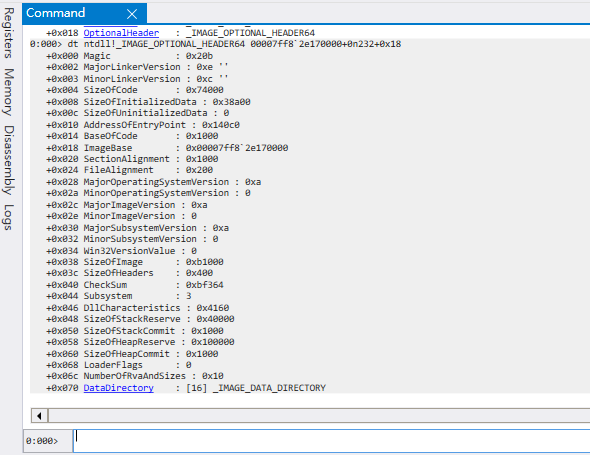Click the 0:000> prompt label

[x=42, y=441]
